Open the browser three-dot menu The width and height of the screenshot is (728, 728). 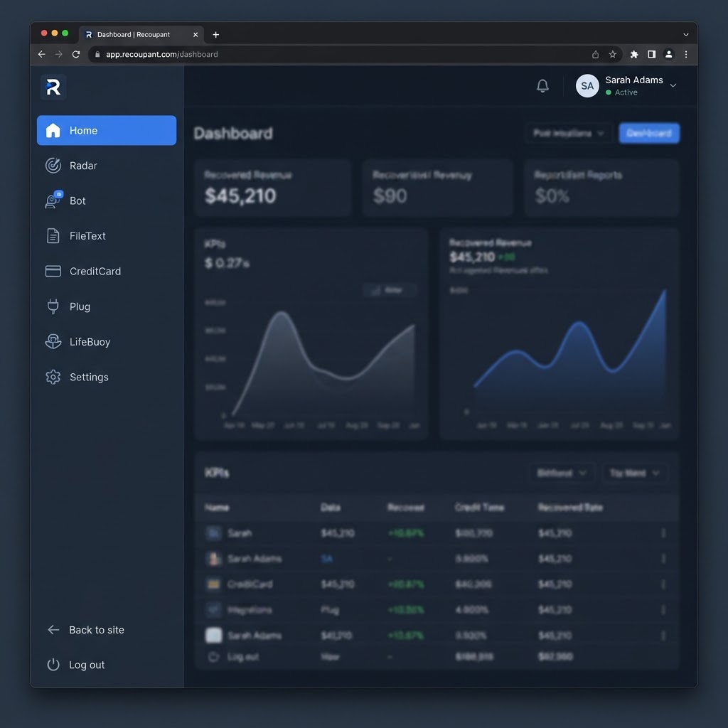686,54
